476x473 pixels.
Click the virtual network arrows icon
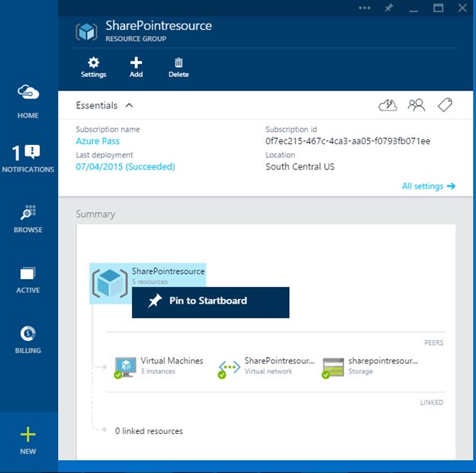pos(229,368)
